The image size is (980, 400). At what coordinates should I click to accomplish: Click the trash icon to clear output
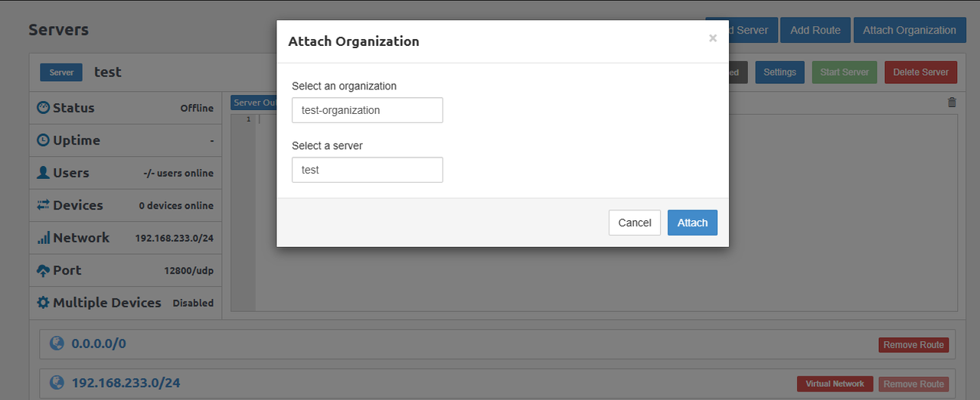(x=952, y=102)
